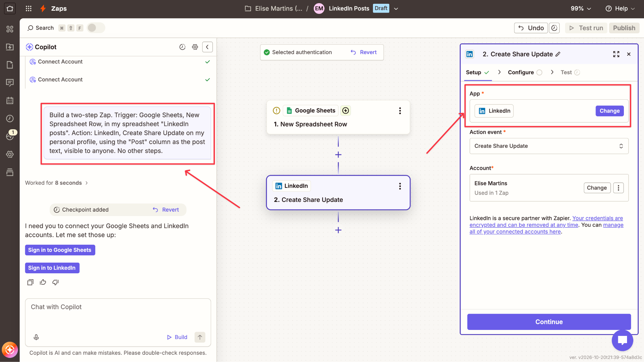Image resolution: width=644 pixels, height=362 pixels.
Task: Click the Copilot history clock icon
Action: coord(182,47)
